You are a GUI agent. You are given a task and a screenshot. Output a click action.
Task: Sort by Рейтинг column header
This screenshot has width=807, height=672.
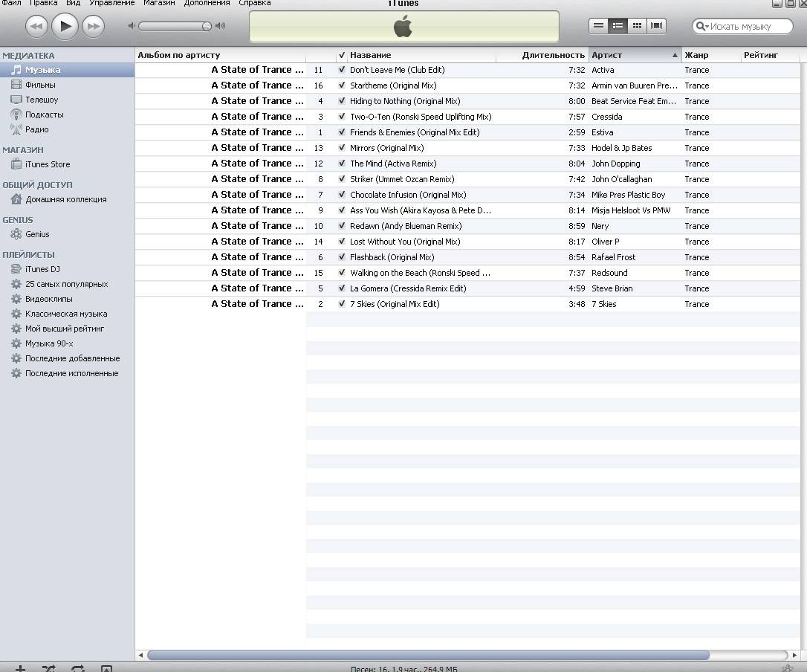[x=771, y=55]
